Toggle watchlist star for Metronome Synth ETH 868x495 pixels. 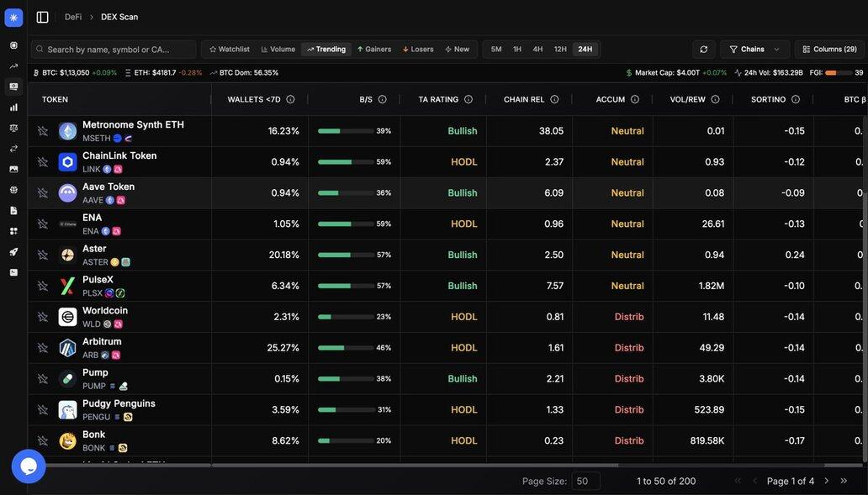pos(43,131)
